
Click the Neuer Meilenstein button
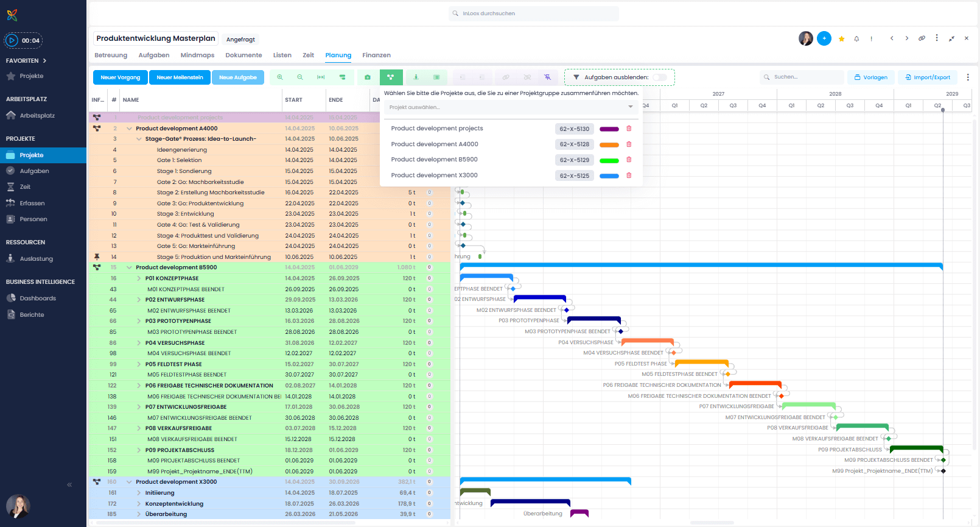coord(180,77)
